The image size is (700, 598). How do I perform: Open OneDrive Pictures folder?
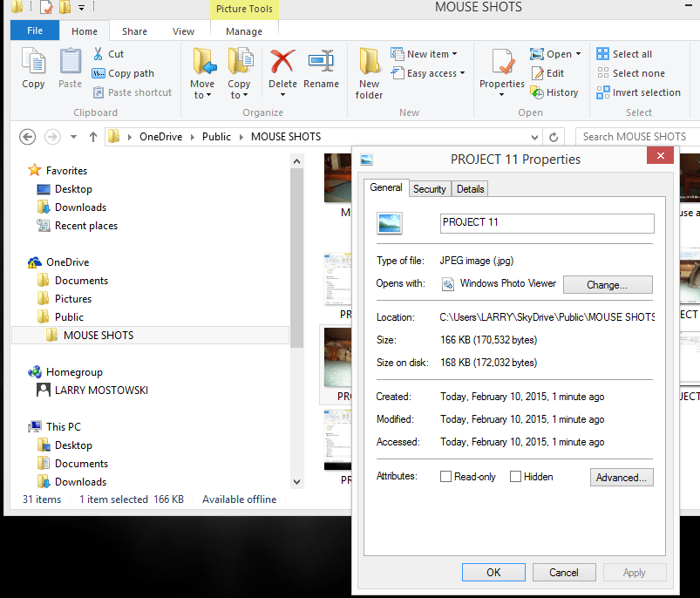[x=65, y=298]
